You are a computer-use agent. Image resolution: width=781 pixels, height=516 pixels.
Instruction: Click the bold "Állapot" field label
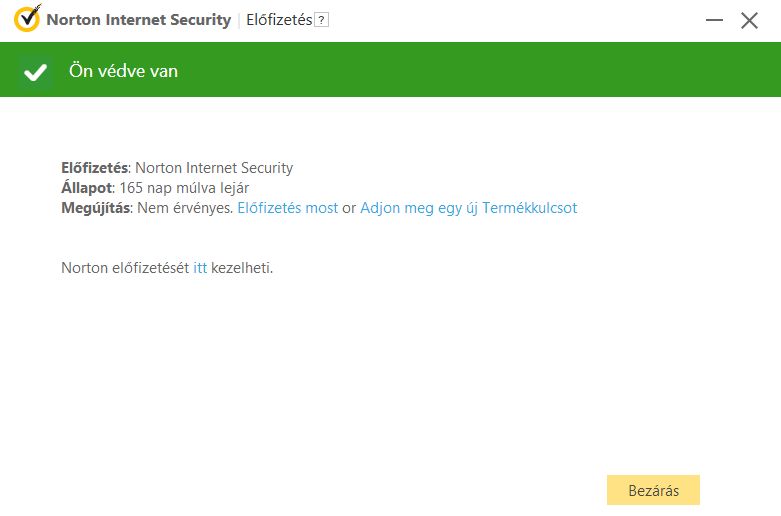tap(87, 188)
